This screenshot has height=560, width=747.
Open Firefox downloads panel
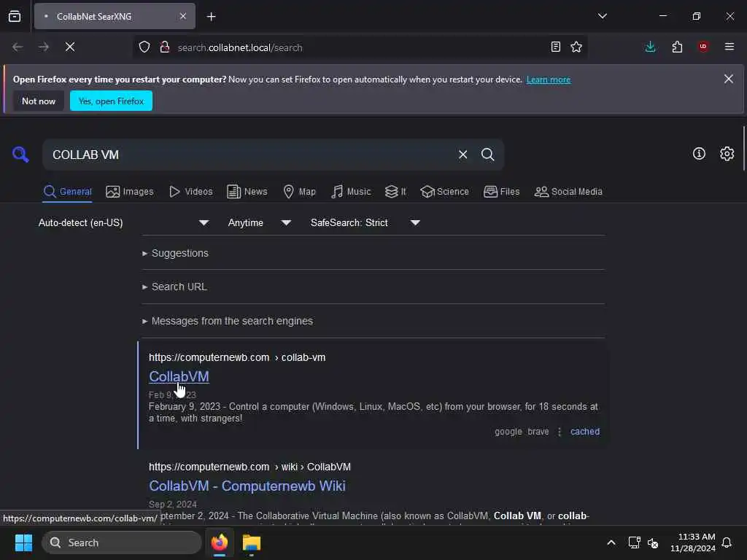click(x=650, y=47)
